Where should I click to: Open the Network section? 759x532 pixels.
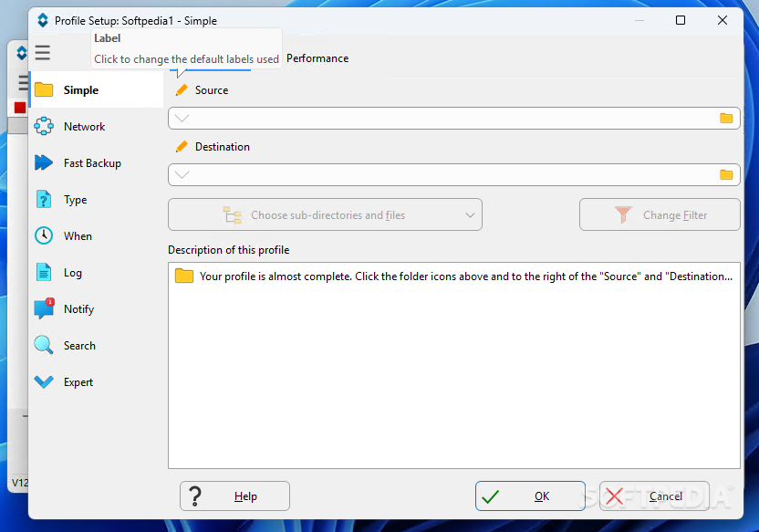pyautogui.click(x=97, y=126)
